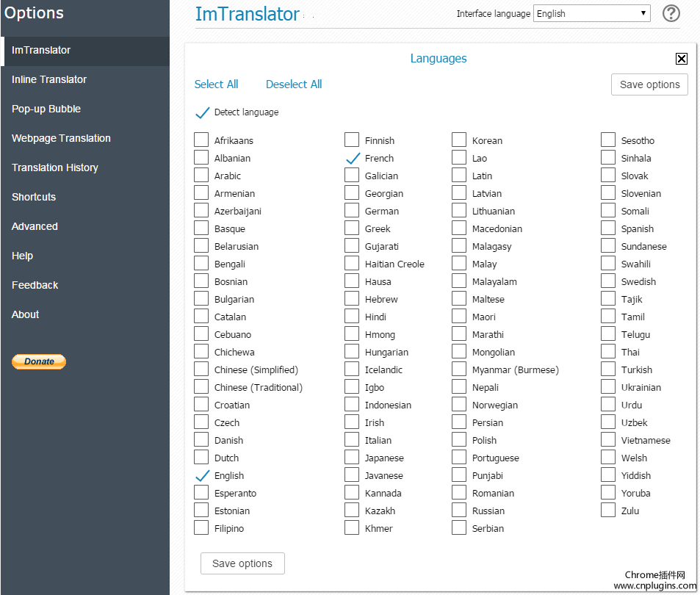Click the Indonesian language label
Viewport: 700px width, 595px height.
click(x=388, y=405)
